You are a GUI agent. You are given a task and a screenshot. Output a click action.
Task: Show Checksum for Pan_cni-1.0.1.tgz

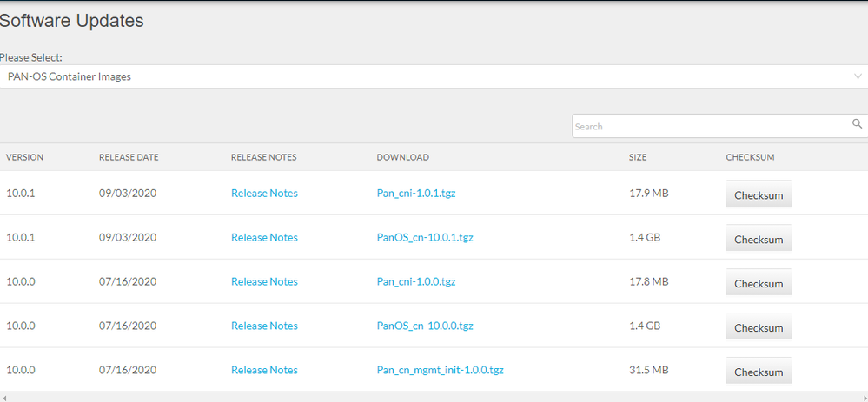point(759,194)
